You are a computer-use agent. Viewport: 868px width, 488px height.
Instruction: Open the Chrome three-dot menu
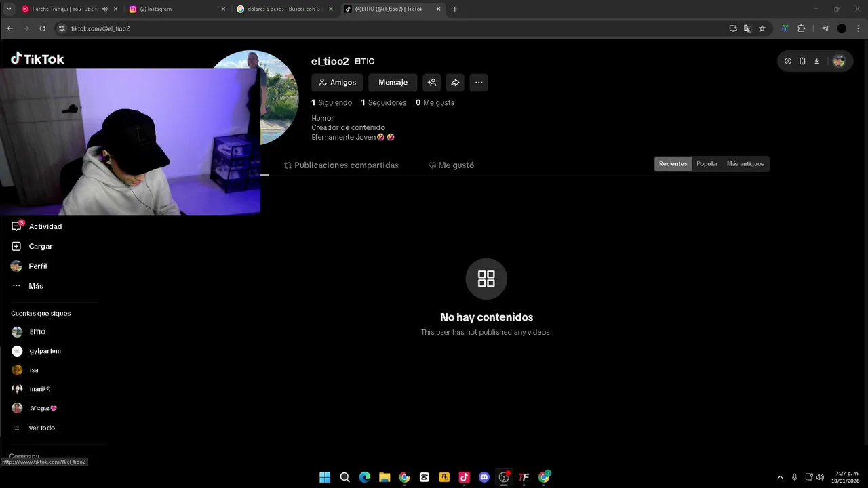coord(859,28)
